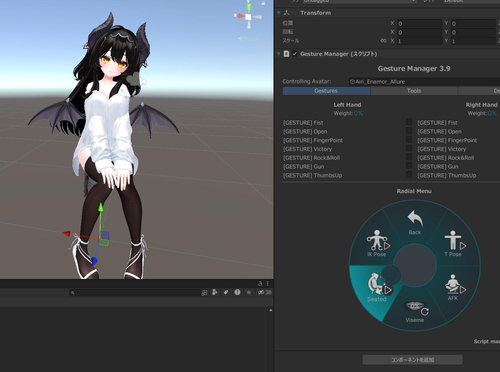This screenshot has width=500, height=372.
Task: Choose the Seated pose in radial menu
Action: pos(377,288)
